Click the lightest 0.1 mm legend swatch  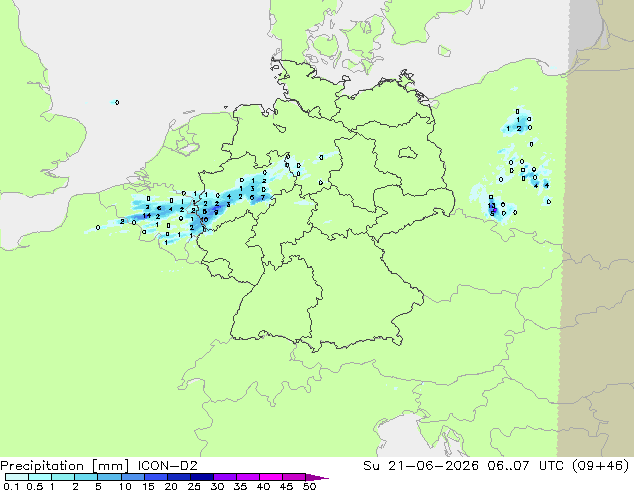(17, 477)
